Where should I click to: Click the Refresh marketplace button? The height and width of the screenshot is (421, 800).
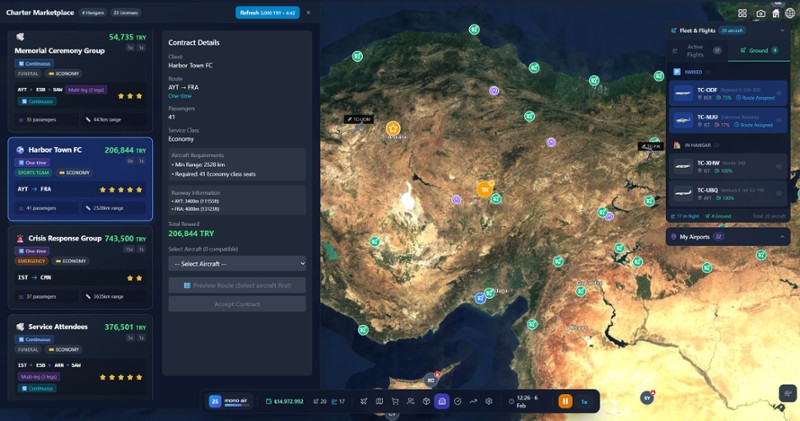266,13
